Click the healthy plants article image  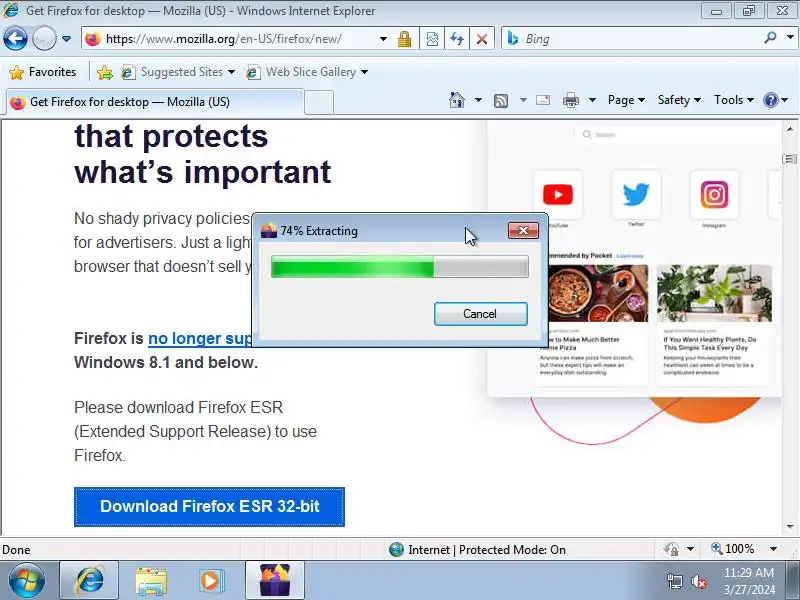tap(714, 293)
